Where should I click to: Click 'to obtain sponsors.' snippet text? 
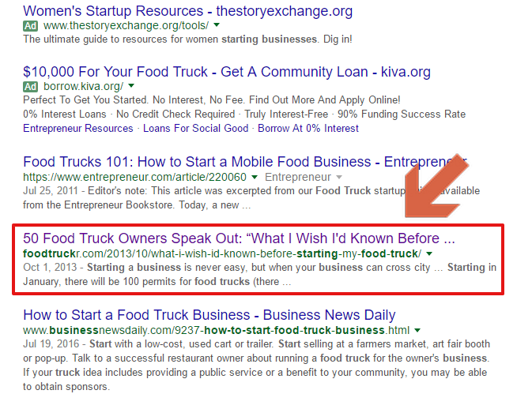click(x=66, y=387)
